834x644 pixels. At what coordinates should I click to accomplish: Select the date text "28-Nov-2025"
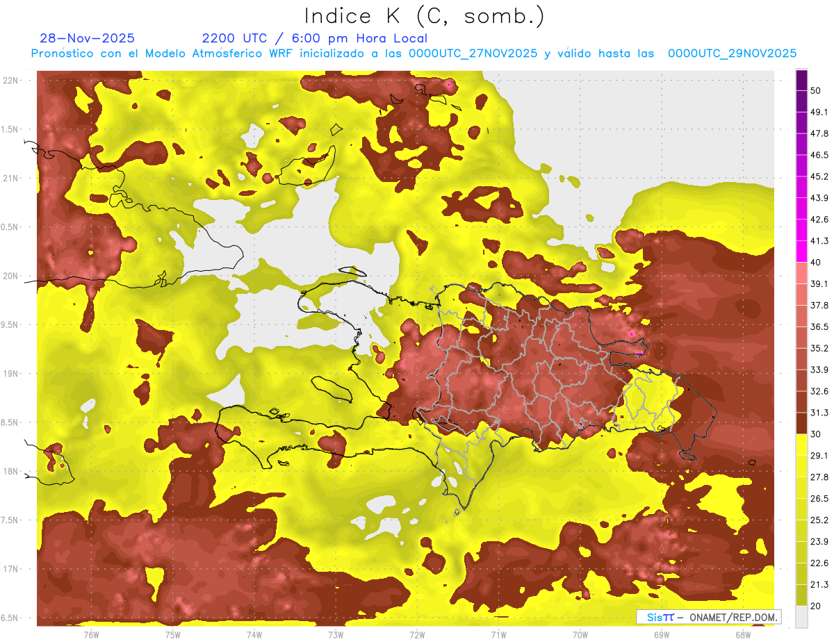pos(88,38)
